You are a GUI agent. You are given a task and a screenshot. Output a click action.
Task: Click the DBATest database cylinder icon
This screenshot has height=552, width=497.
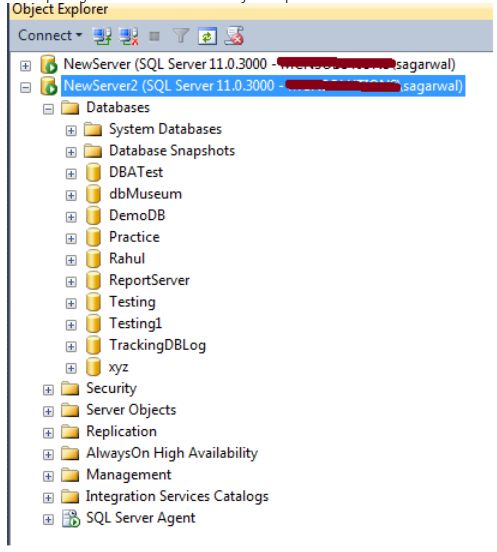[93, 172]
